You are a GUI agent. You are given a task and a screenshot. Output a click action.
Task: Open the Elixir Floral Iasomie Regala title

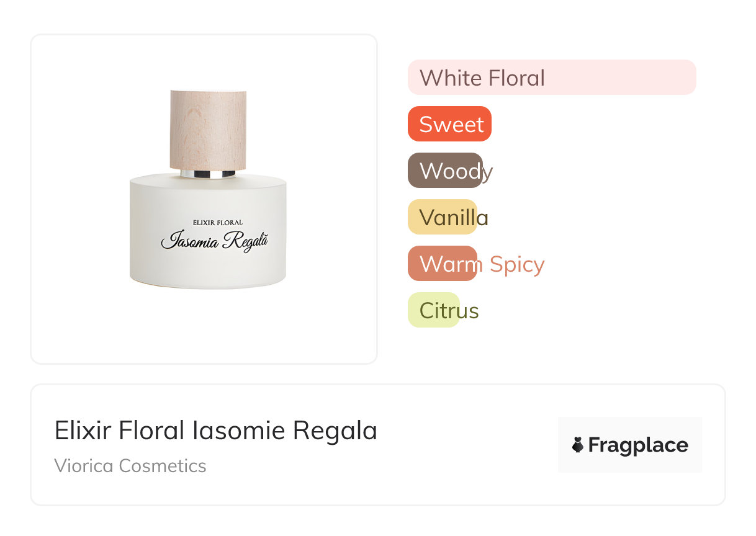coord(216,431)
